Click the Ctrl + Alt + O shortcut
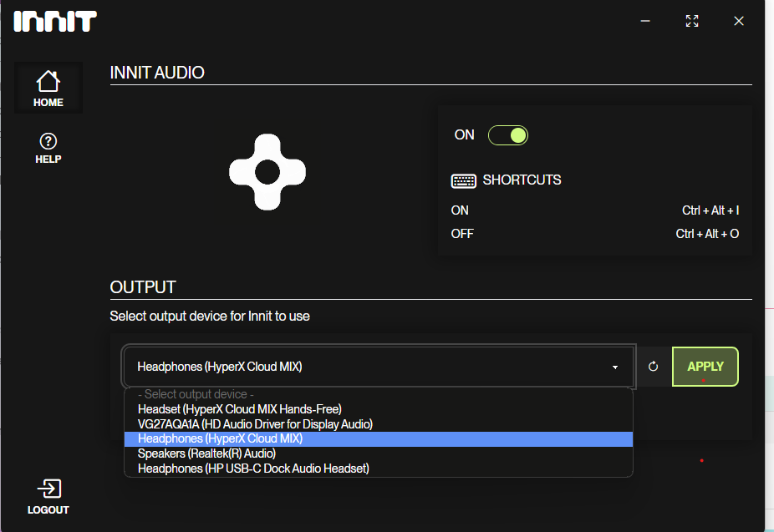The width and height of the screenshot is (774, 532). point(707,234)
